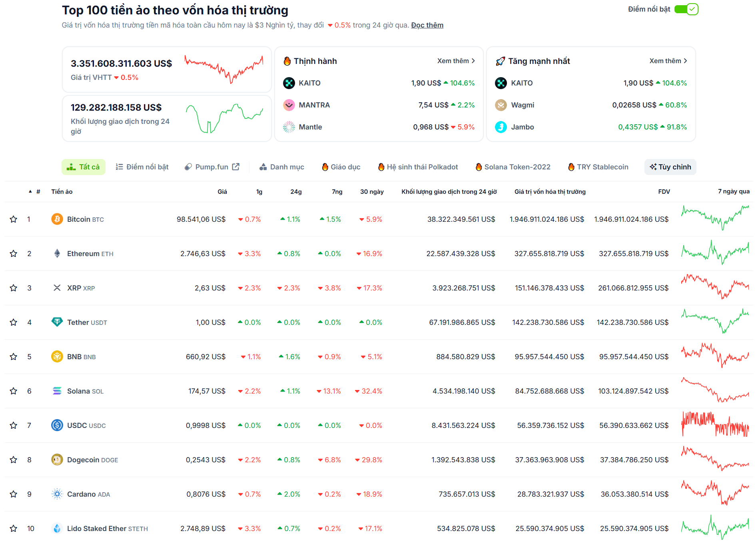Star the USDC row

[14, 426]
